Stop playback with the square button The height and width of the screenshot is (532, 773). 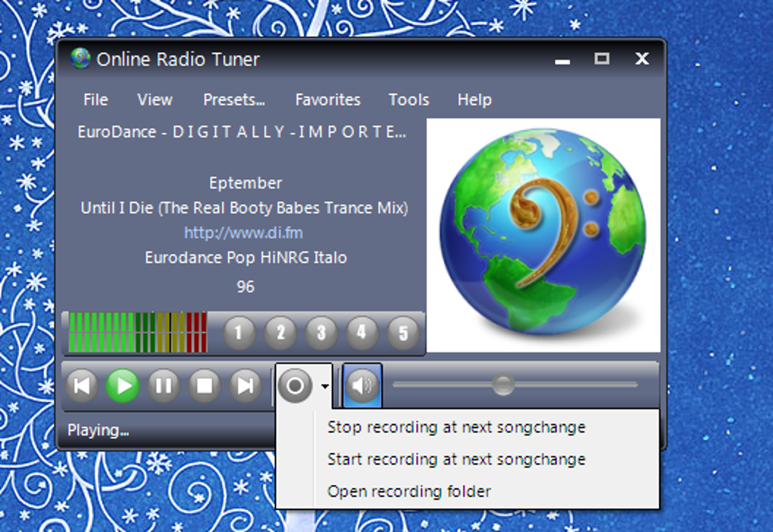(x=205, y=385)
